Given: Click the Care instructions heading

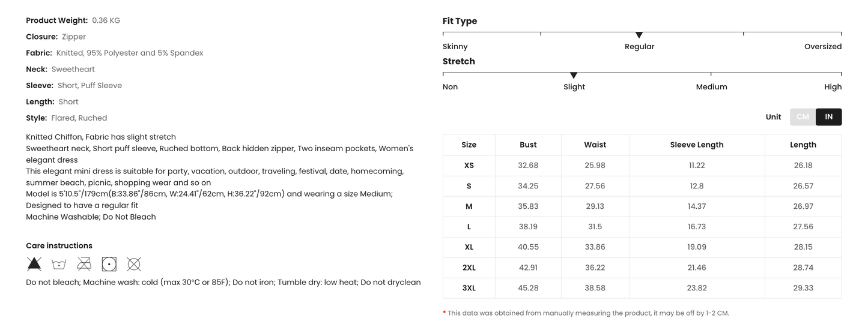Looking at the screenshot, I should [59, 245].
